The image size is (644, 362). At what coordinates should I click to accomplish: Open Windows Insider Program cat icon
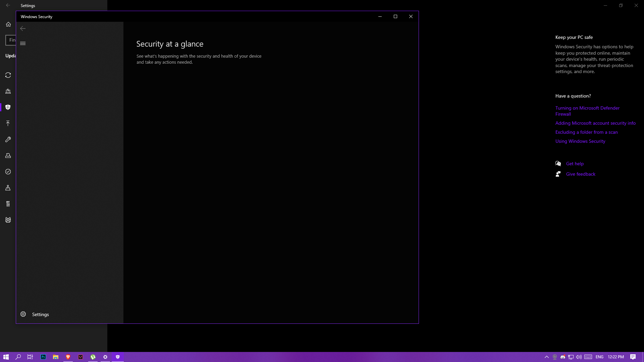(8, 220)
